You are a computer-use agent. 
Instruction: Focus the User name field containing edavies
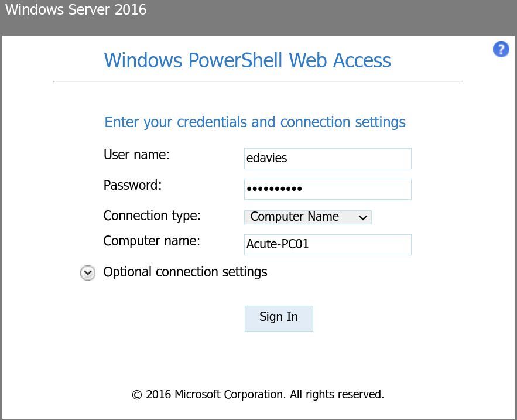click(x=327, y=159)
